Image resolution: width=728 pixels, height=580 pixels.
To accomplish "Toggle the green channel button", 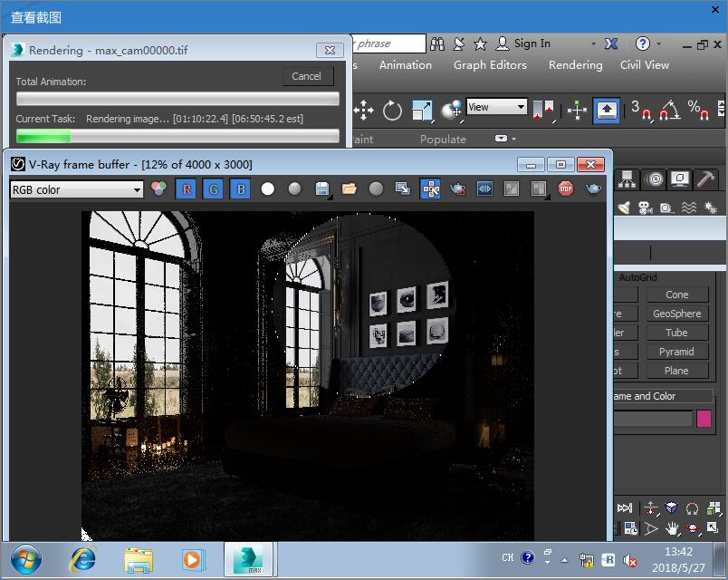I will tap(214, 189).
